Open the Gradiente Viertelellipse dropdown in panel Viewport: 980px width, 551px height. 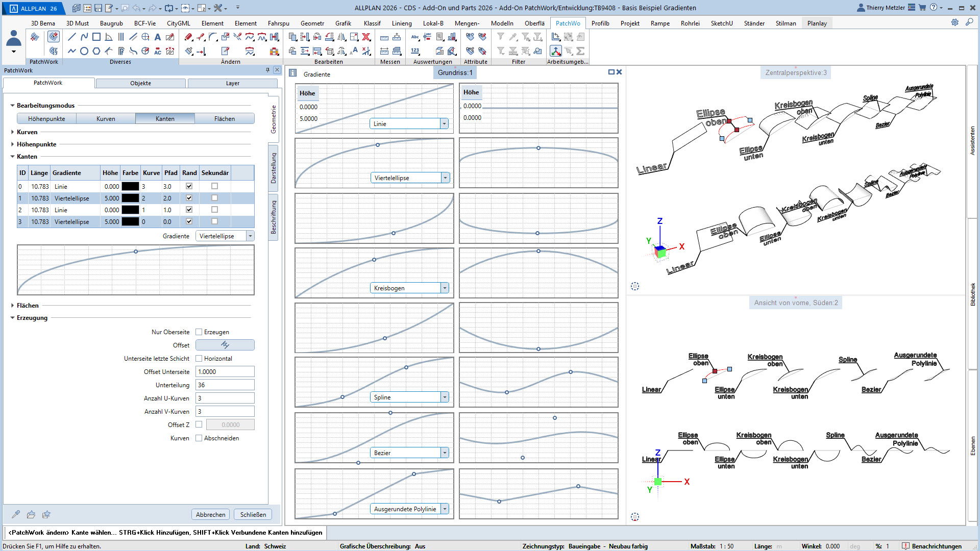[x=250, y=236]
